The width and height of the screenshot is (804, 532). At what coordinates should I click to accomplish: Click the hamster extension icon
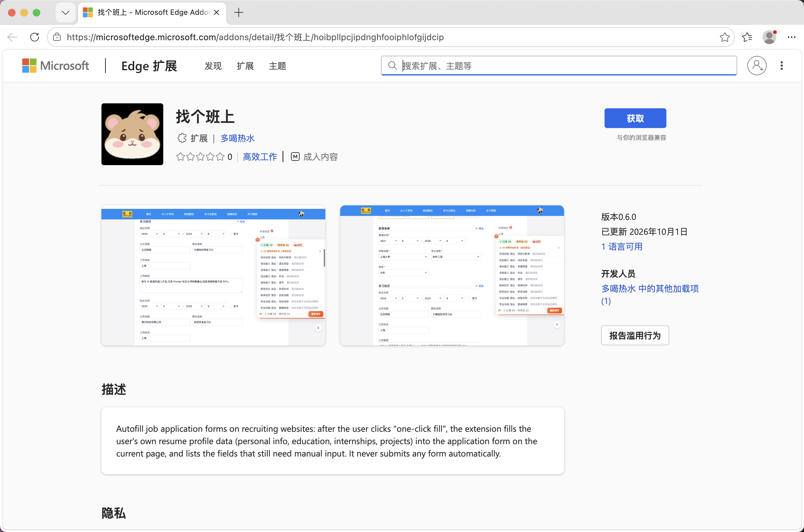click(132, 134)
